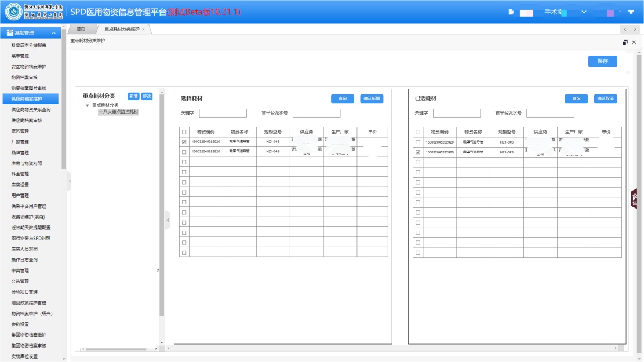Toggle the select-all checkbox in 选择耗材 table header
This screenshot has height=362, width=644.
184,132
